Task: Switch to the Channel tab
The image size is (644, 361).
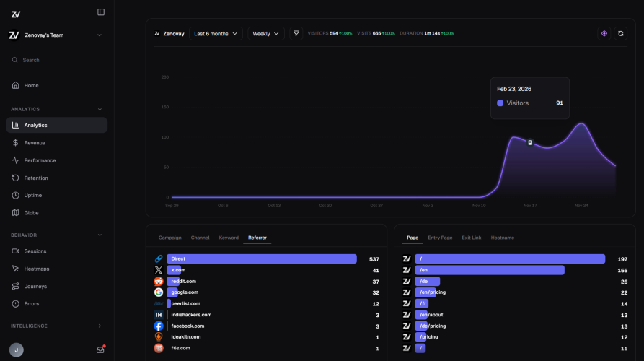Action: point(200,238)
